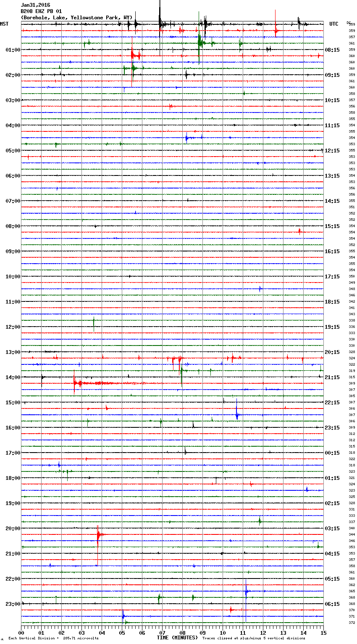This screenshot has height=644, width=357.
Task: Select the 02:00 MST time label
Action: (x=13, y=75)
